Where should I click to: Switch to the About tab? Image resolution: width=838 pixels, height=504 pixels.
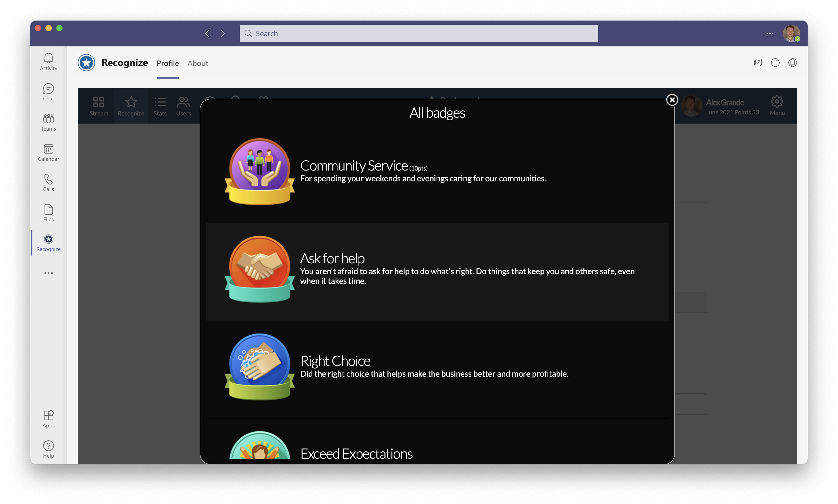click(x=197, y=63)
